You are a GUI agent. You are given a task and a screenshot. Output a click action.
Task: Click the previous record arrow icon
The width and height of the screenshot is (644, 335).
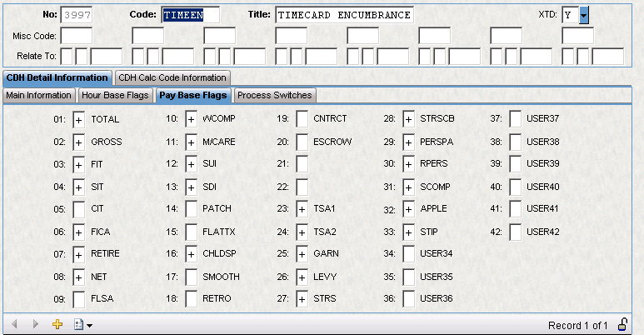[14, 324]
